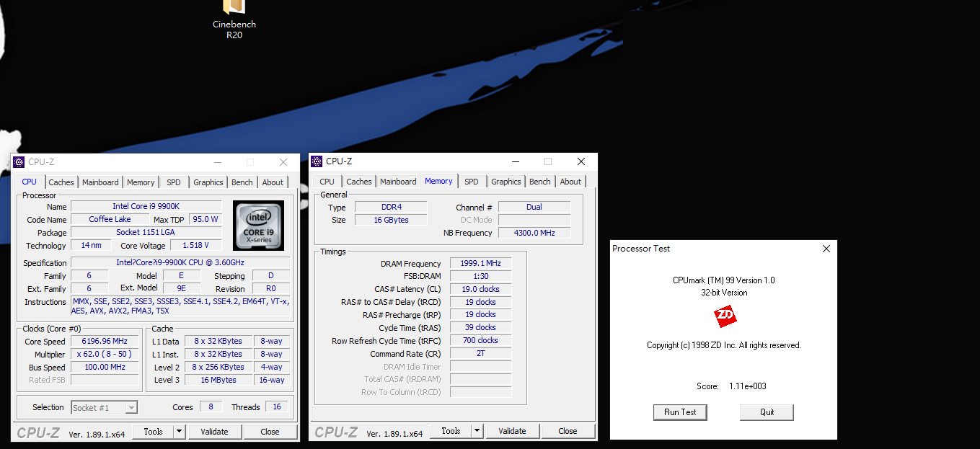This screenshot has width=980, height=449.
Task: Click the Coffee Lake code name field
Action: [110, 220]
